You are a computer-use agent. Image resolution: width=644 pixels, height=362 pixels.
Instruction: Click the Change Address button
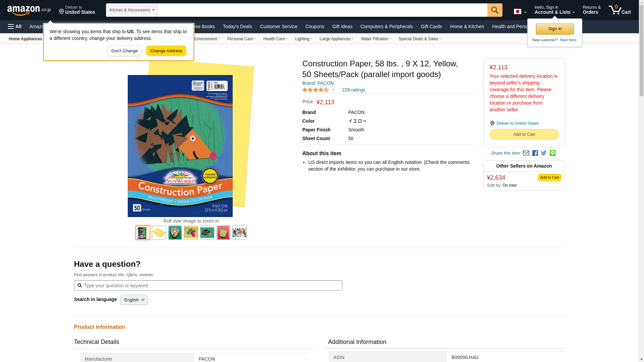[x=166, y=51]
